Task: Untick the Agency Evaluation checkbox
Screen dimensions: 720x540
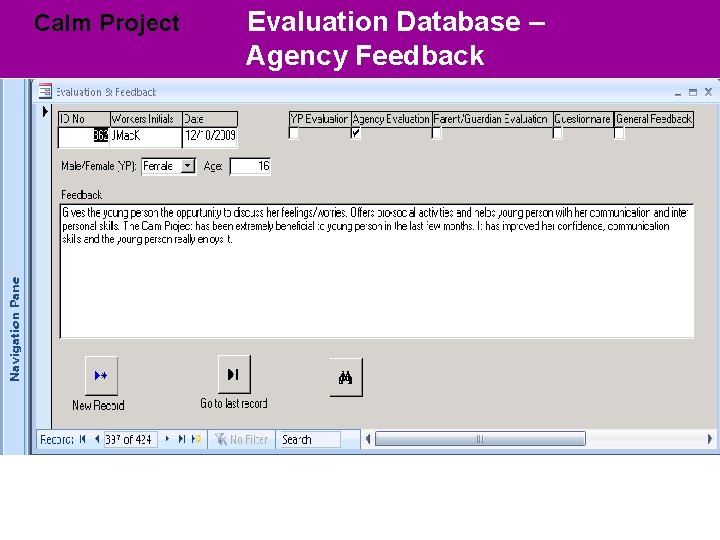Action: point(355,133)
